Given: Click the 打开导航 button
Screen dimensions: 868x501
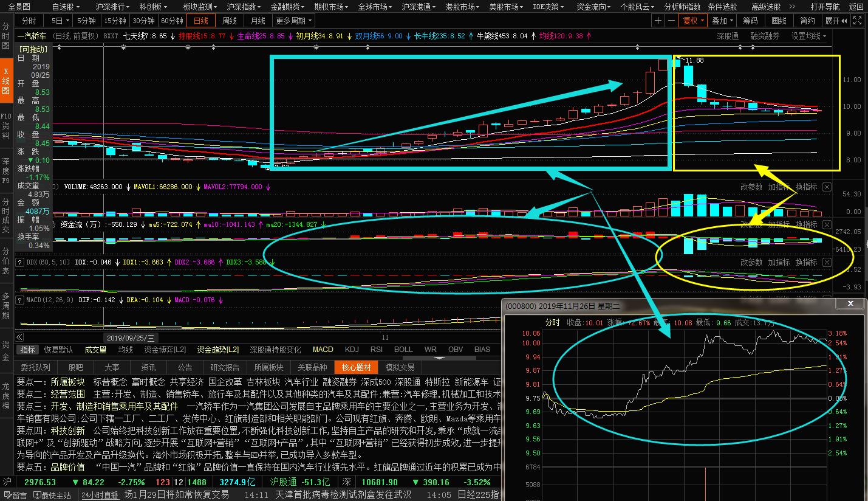Looking at the screenshot, I should point(825,7).
